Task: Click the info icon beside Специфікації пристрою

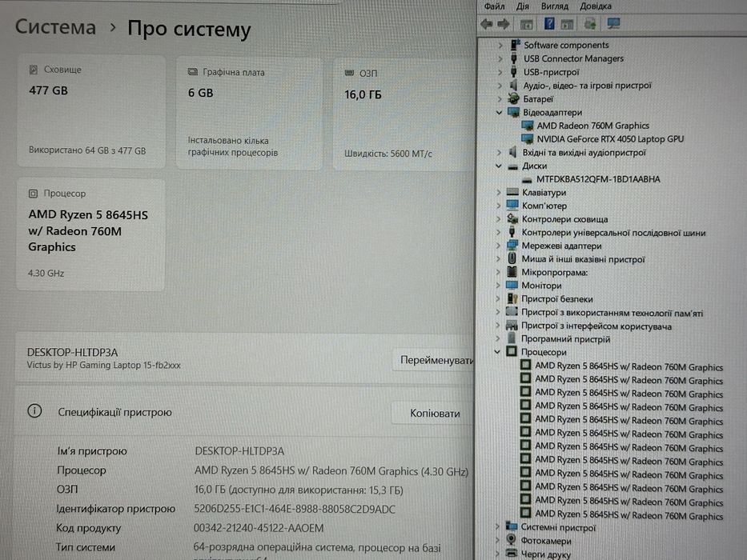Action: 34,411
